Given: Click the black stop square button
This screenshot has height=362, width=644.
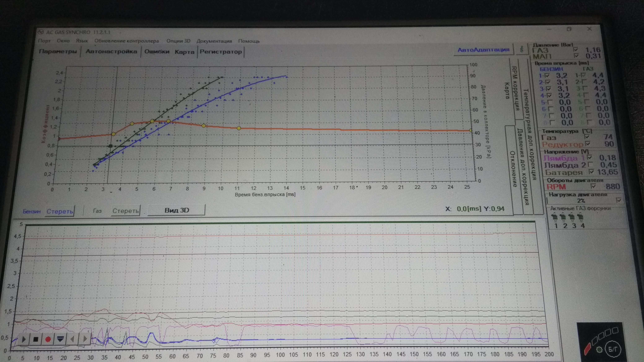Looking at the screenshot, I should click(x=35, y=340).
